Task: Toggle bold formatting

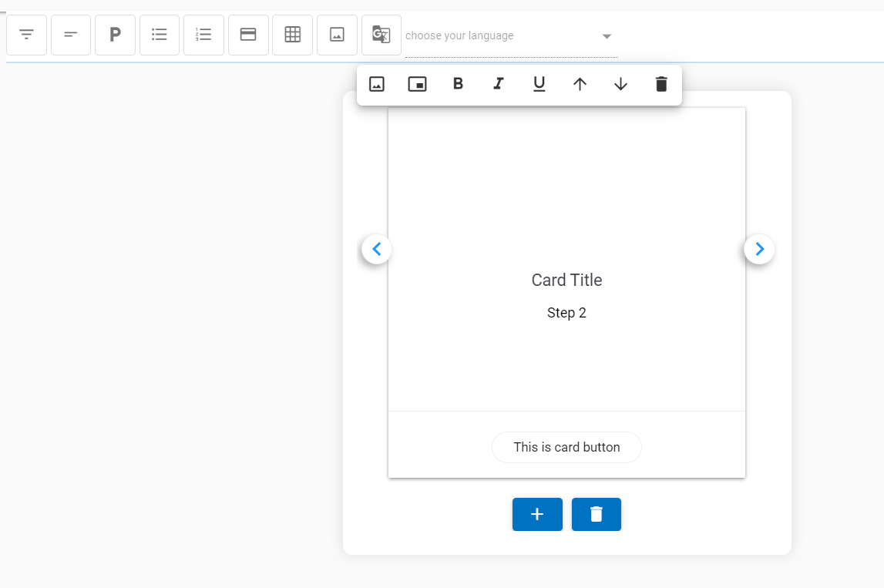Action: (x=458, y=84)
